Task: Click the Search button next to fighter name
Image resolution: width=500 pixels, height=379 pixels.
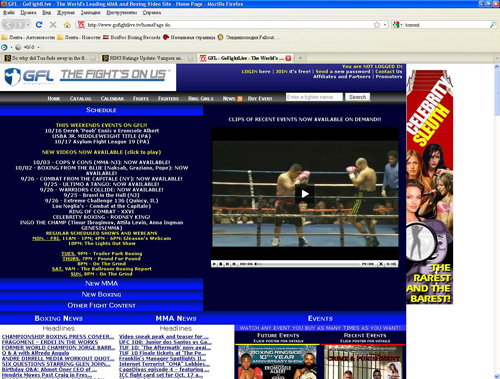Action: [x=357, y=97]
